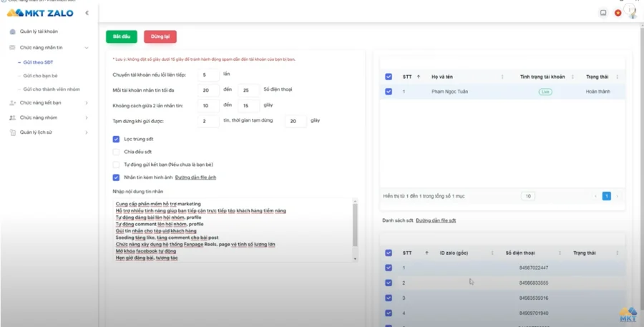Click the Chức năng kết bạn sidebar icon
Image resolution: width=644 pixels, height=327 pixels.
(12, 103)
